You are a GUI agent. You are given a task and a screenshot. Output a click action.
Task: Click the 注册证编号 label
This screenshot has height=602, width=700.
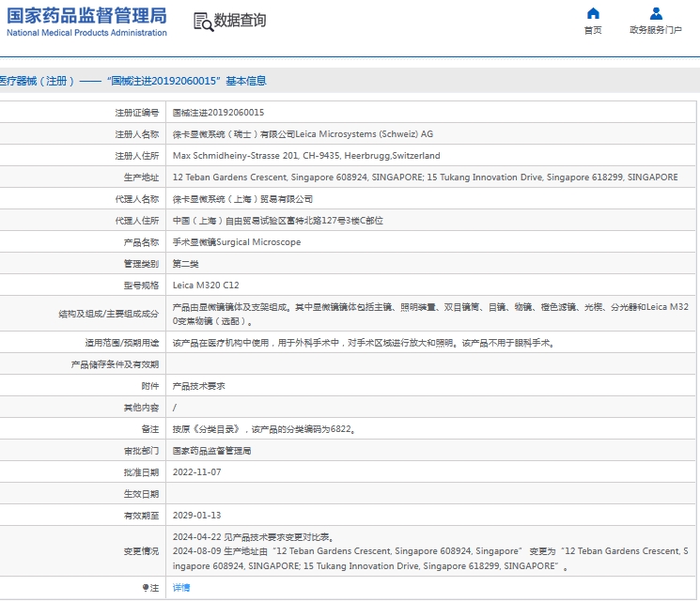click(x=137, y=113)
